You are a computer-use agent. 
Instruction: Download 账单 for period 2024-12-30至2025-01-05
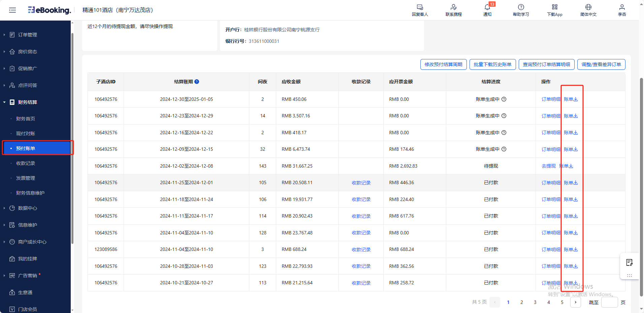click(571, 99)
